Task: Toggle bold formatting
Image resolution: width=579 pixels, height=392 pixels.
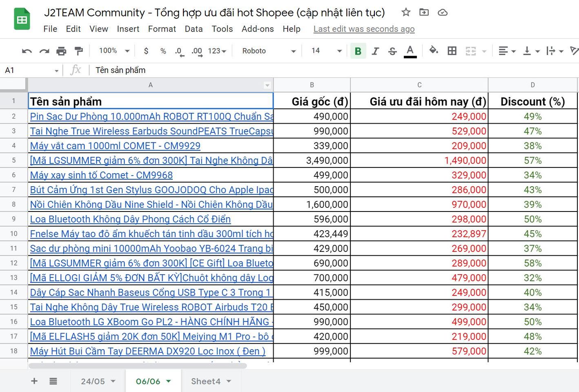Action: tap(358, 51)
